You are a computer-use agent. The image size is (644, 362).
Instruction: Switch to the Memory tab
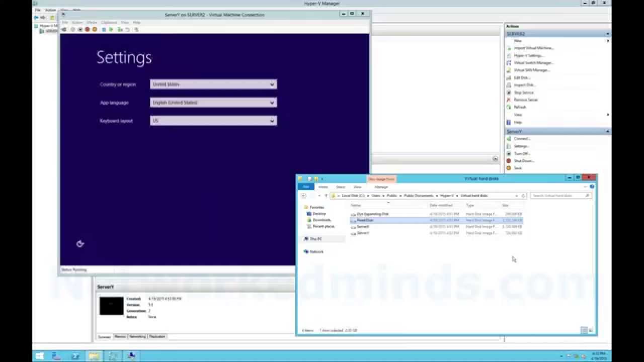(x=120, y=336)
